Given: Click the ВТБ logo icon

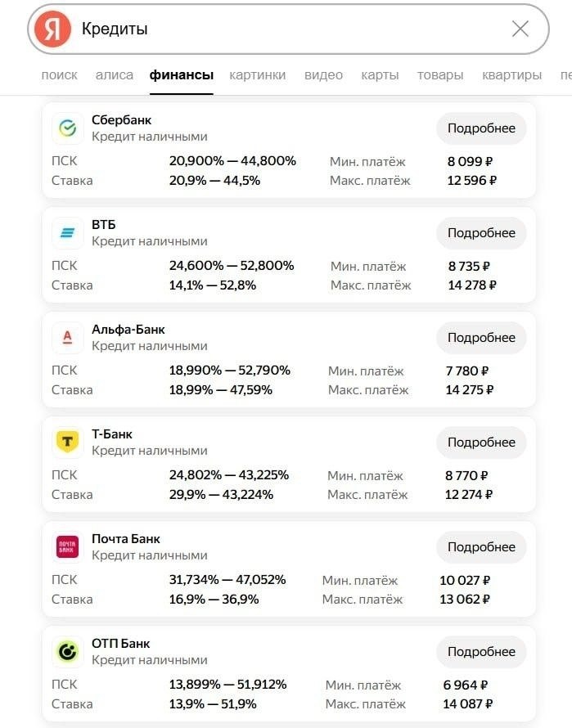Looking at the screenshot, I should point(68,233).
